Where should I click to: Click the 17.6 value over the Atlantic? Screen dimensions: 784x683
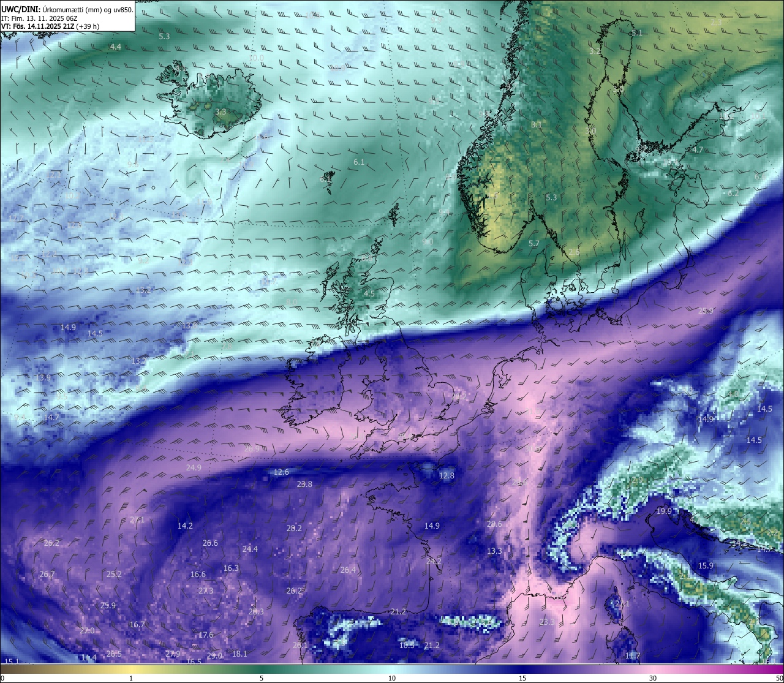(x=206, y=635)
